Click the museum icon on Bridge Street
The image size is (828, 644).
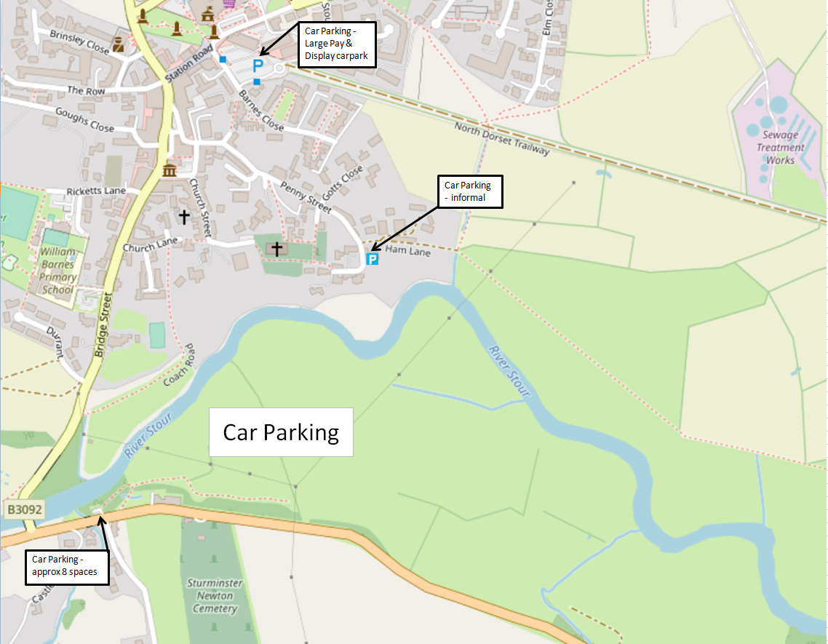click(x=170, y=170)
